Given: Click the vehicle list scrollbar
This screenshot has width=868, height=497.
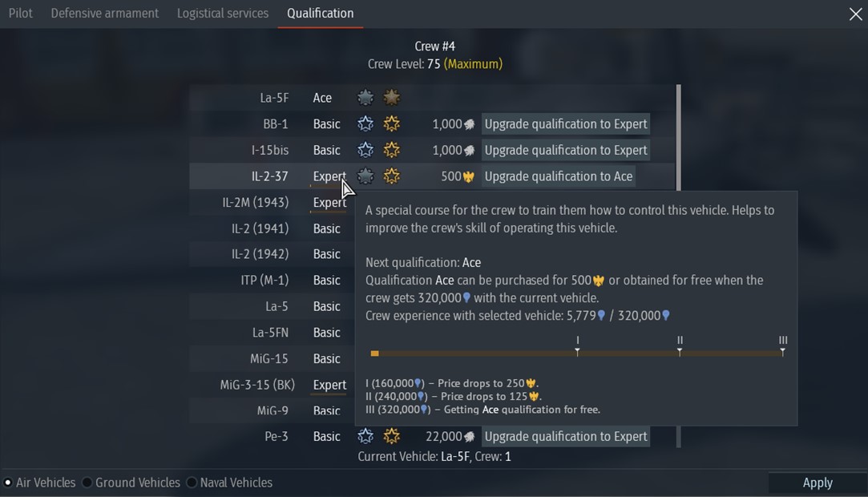Looking at the screenshot, I should (679, 136).
